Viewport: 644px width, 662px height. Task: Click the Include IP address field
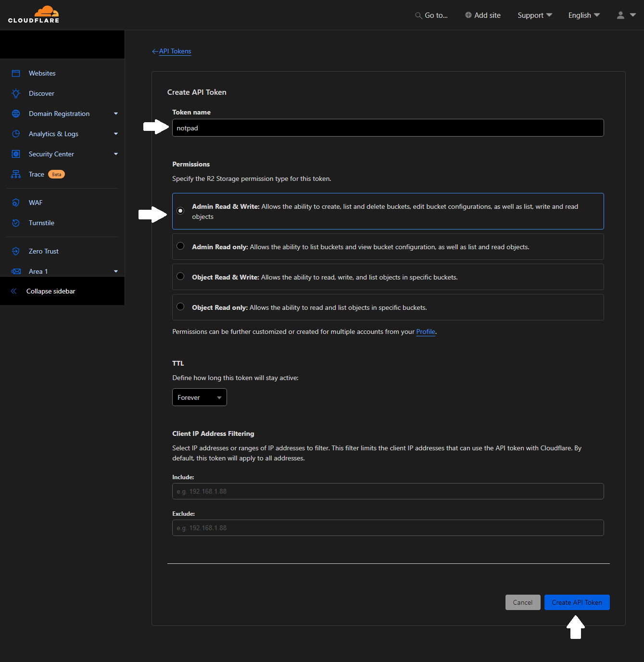coord(388,491)
